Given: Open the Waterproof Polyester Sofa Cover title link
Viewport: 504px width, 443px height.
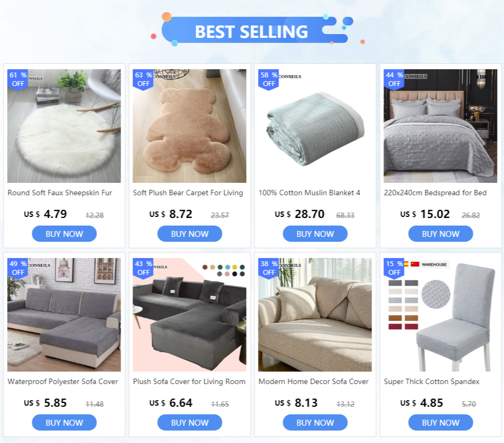Looking at the screenshot, I should click(x=63, y=381).
